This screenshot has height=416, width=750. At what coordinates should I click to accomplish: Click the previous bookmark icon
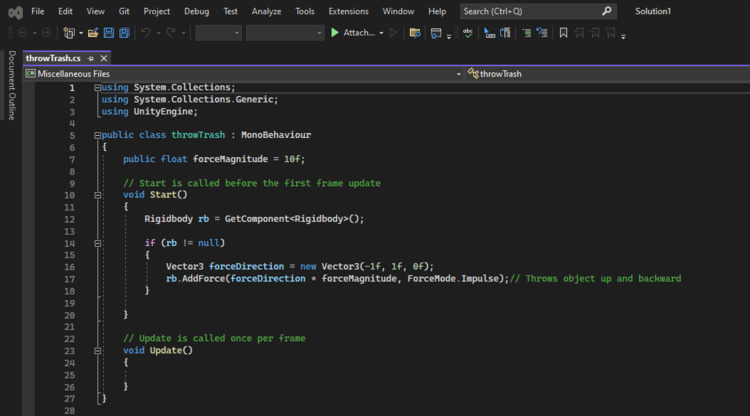[x=579, y=33]
